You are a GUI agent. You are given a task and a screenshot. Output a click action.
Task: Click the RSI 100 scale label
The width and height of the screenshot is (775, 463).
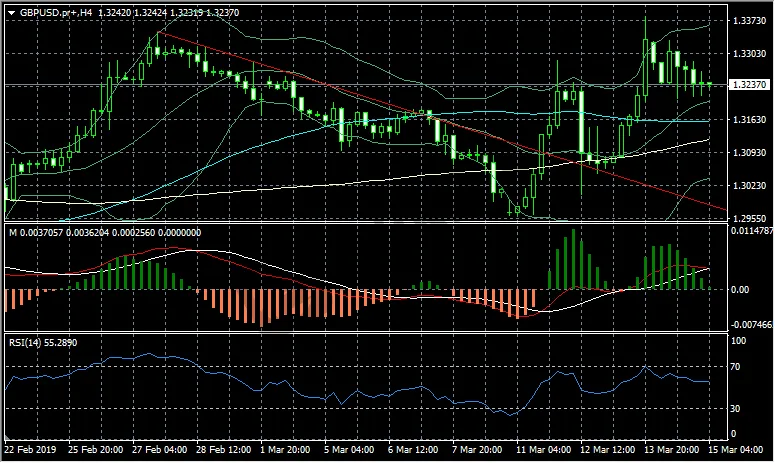(x=738, y=341)
